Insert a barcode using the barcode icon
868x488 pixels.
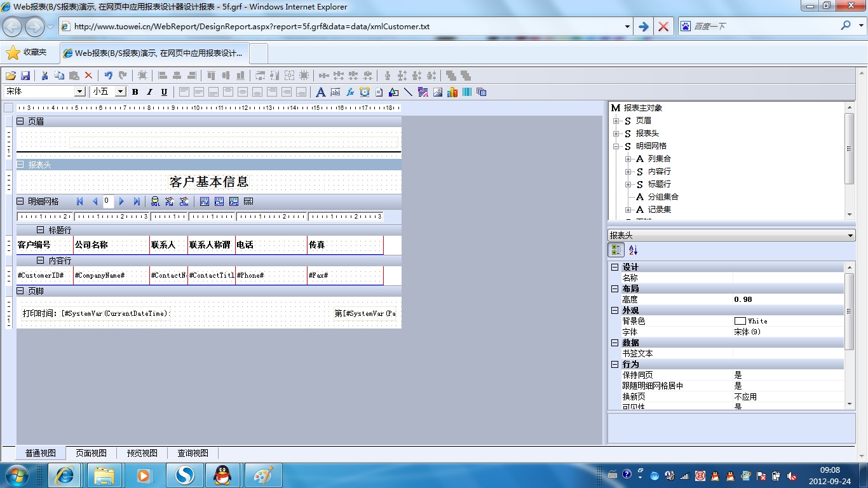click(467, 92)
